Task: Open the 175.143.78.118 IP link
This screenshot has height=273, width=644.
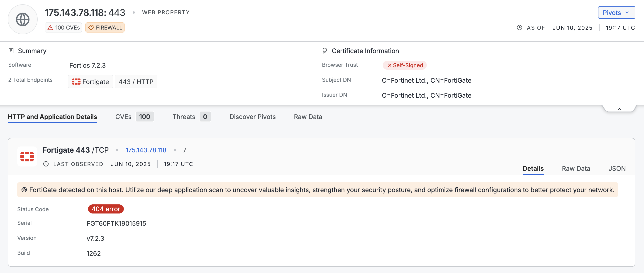Action: (146, 150)
